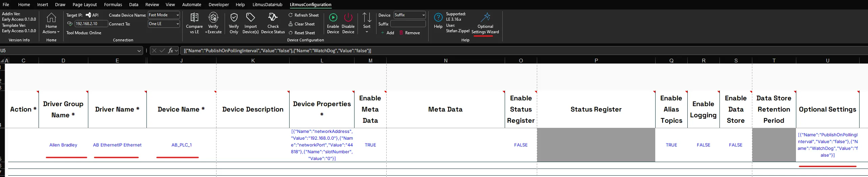Select Enable Logging FALSE cell
The image size is (868, 177).
[x=703, y=145]
